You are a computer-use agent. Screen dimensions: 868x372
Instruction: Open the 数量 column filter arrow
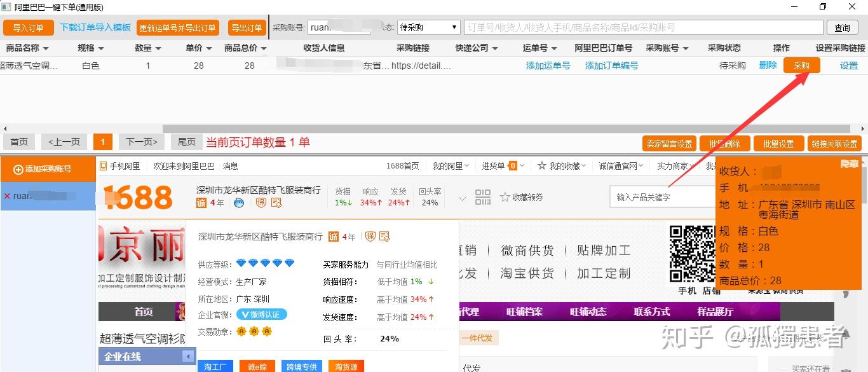[x=158, y=48]
